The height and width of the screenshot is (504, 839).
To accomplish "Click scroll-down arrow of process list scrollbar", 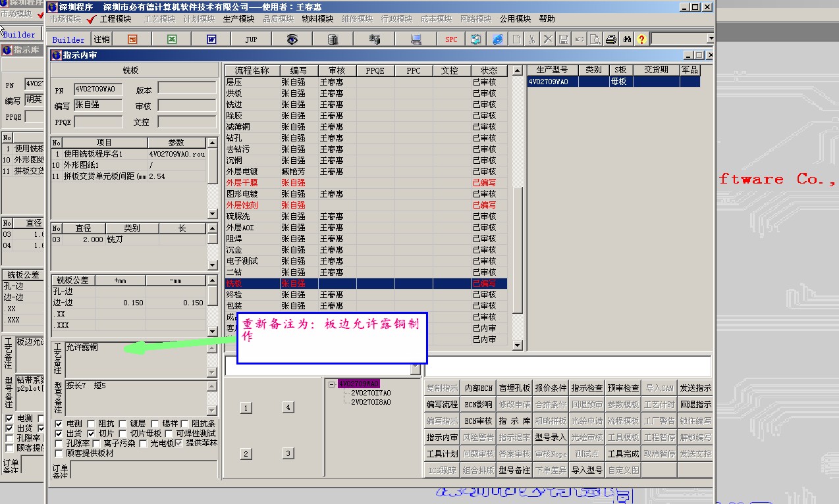I will 517,345.
